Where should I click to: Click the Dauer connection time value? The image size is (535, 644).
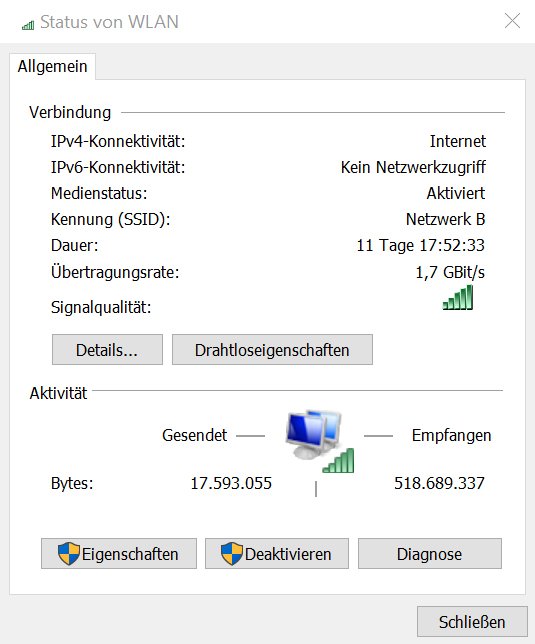click(420, 246)
